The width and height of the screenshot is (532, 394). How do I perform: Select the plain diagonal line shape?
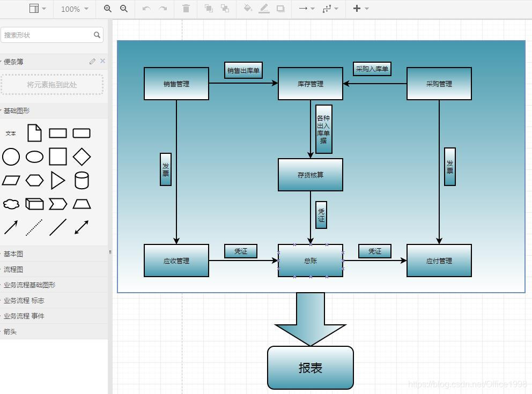pyautogui.click(x=58, y=227)
